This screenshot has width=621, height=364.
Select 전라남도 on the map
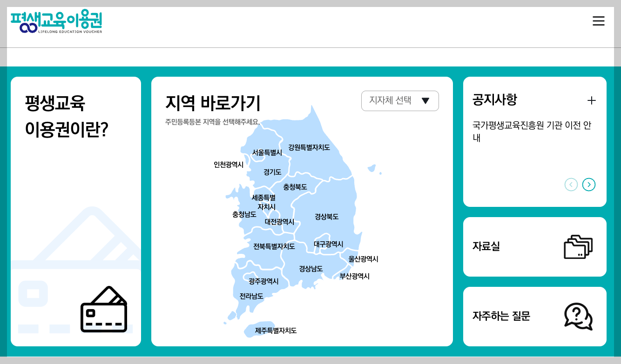(251, 295)
